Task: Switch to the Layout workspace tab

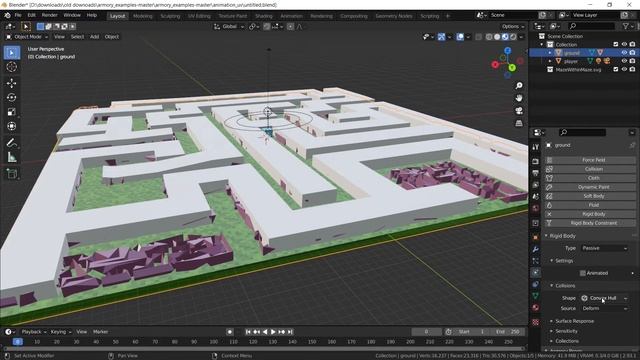Action: (118, 16)
